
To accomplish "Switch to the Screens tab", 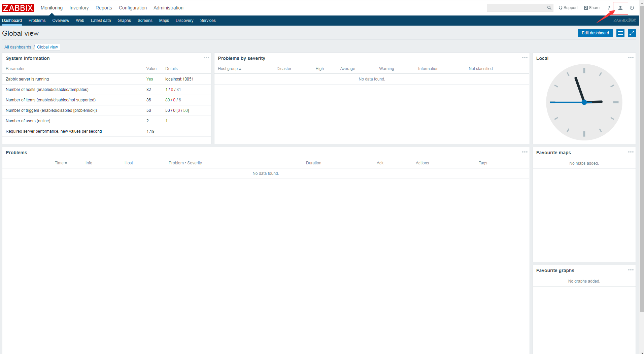I will click(x=145, y=21).
